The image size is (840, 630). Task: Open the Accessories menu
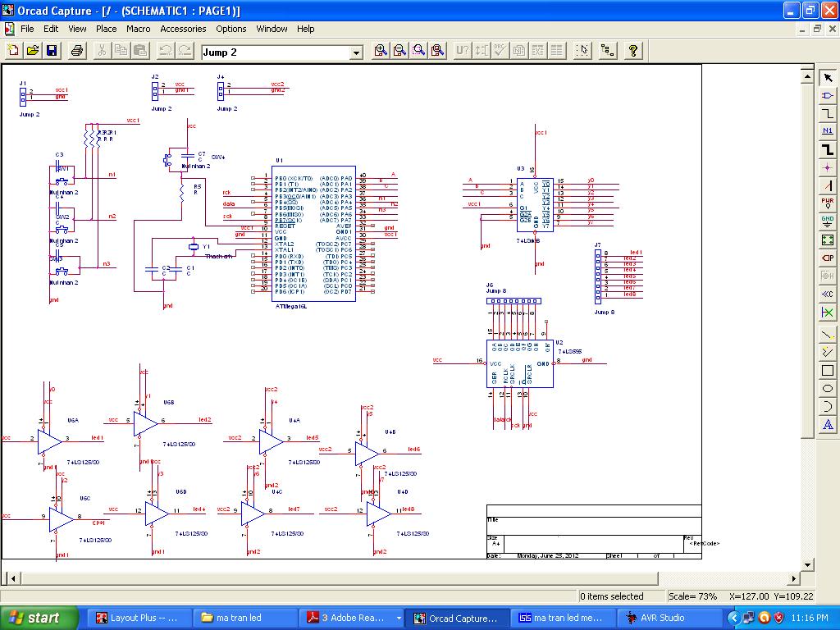point(183,29)
